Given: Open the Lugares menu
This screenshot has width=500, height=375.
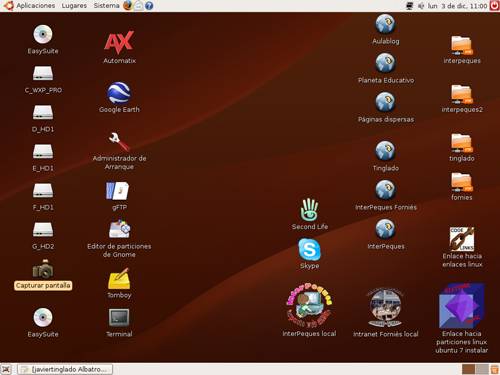Looking at the screenshot, I should [74, 6].
